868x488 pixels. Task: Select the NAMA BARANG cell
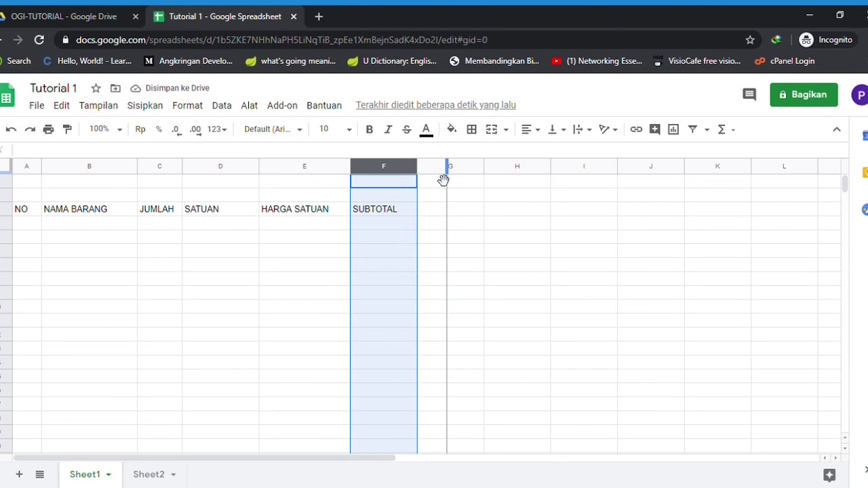(90, 209)
